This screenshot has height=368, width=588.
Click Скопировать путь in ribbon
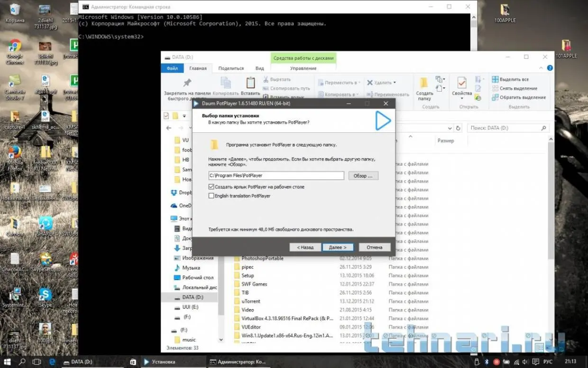pyautogui.click(x=286, y=88)
